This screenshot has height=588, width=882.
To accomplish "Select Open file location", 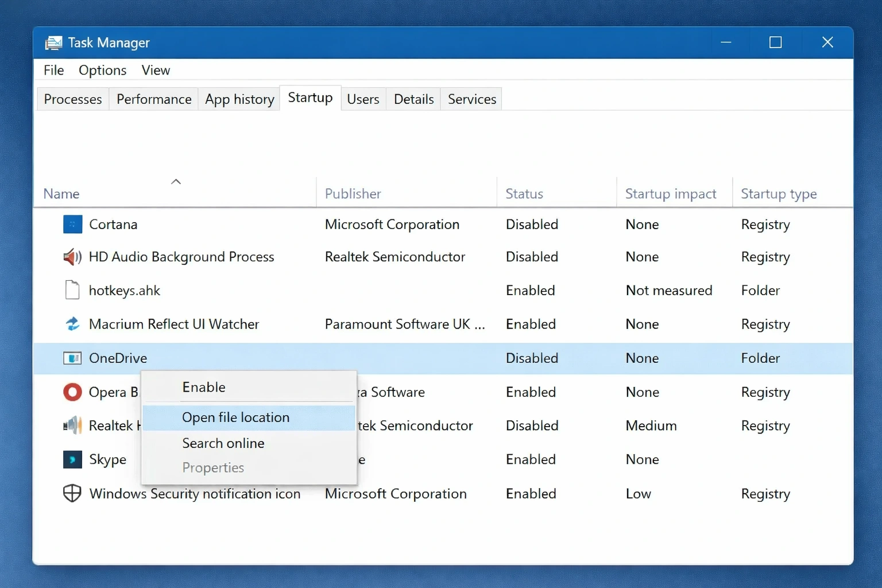I will pos(235,417).
